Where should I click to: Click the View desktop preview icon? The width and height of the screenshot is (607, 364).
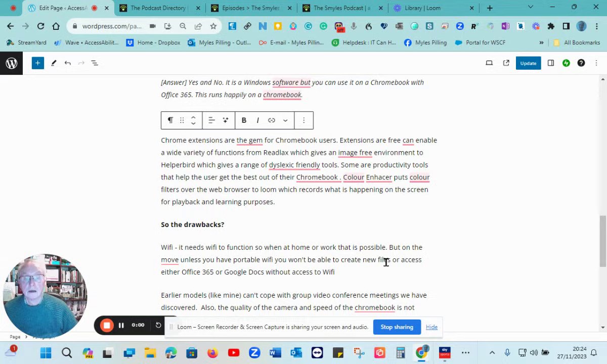489,63
